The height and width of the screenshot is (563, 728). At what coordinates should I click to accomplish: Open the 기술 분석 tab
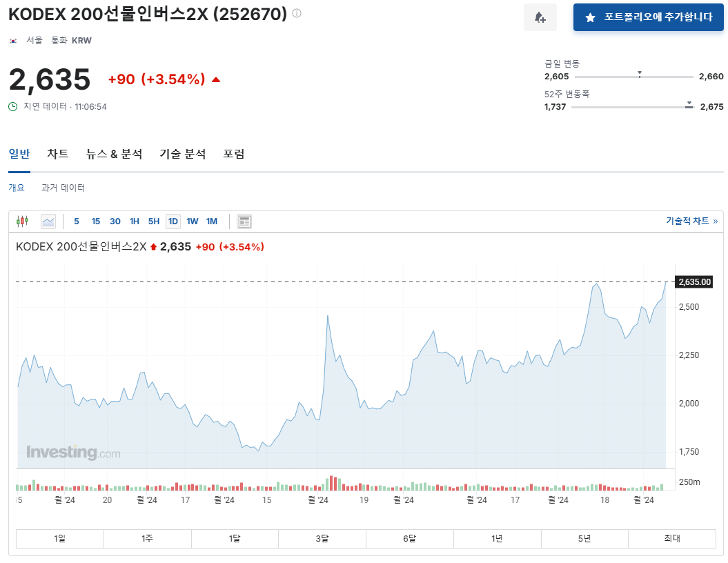(183, 154)
